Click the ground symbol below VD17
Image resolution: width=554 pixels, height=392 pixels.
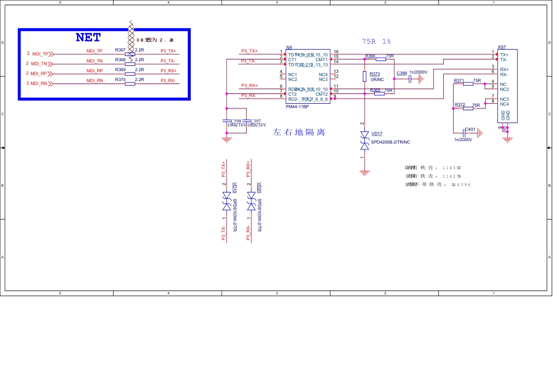pyautogui.click(x=364, y=172)
